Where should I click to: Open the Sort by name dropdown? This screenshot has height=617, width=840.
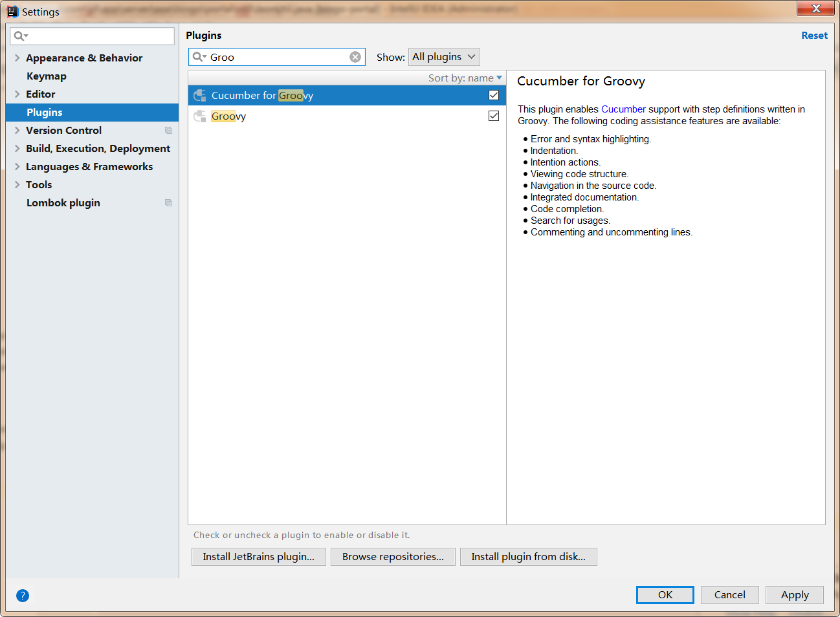point(465,78)
